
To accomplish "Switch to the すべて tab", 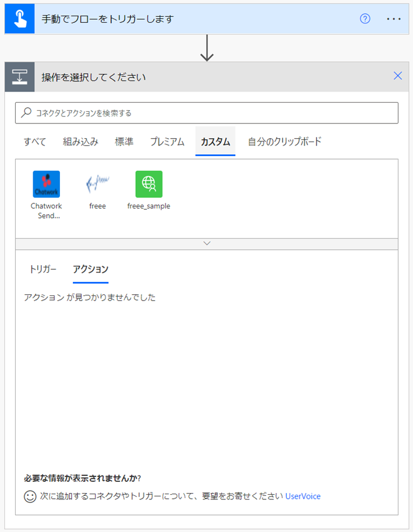I will point(35,142).
